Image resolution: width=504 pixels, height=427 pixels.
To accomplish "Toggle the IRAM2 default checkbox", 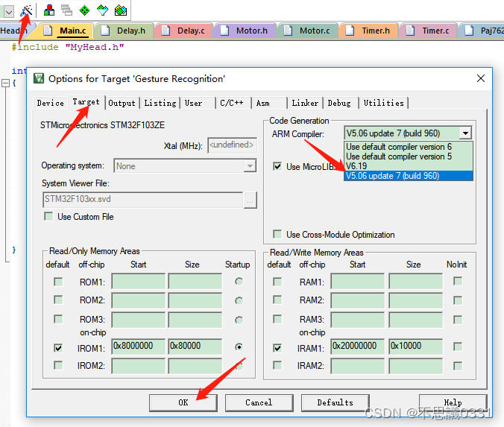I will click(277, 365).
